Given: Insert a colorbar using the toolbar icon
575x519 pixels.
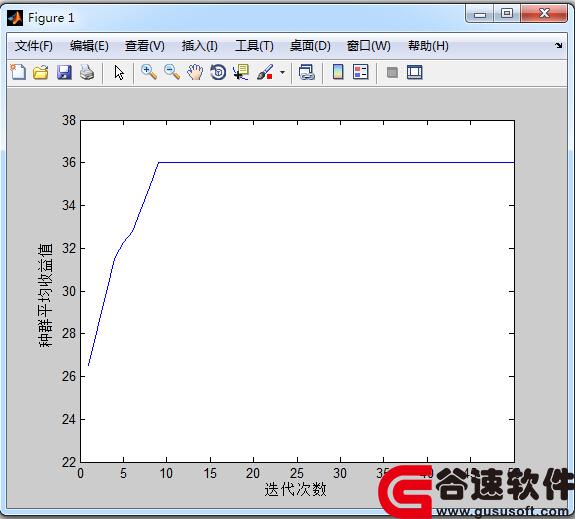Looking at the screenshot, I should 338,72.
